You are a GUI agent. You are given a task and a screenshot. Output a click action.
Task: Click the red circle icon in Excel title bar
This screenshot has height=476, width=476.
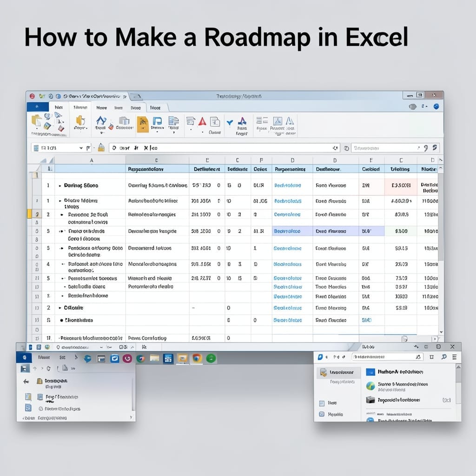(x=32, y=96)
